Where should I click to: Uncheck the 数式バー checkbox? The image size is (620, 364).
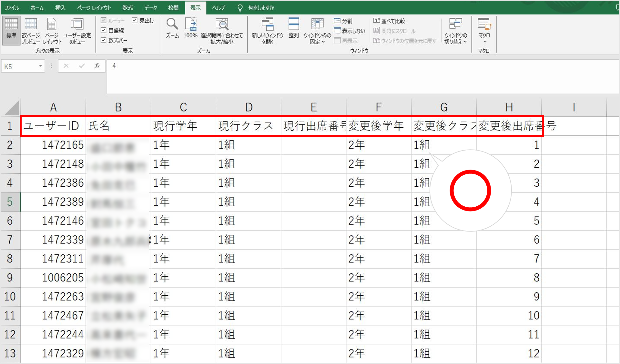click(104, 40)
